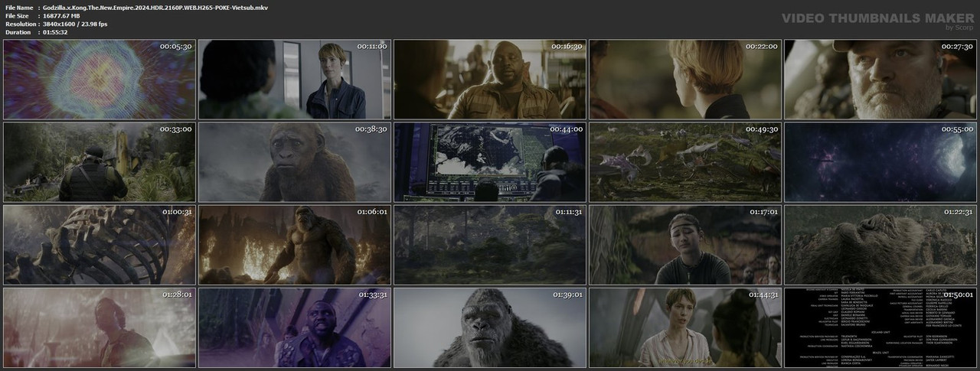The height and width of the screenshot is (371, 980).
Task: Select the thumbnail stamped 00:49:30
Action: (684, 161)
